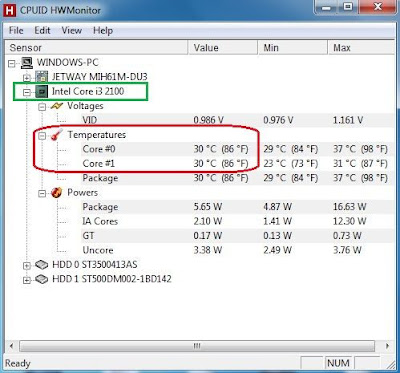Select the WINDOWS-PC computer icon
The height and width of the screenshot is (373, 400).
27,63
